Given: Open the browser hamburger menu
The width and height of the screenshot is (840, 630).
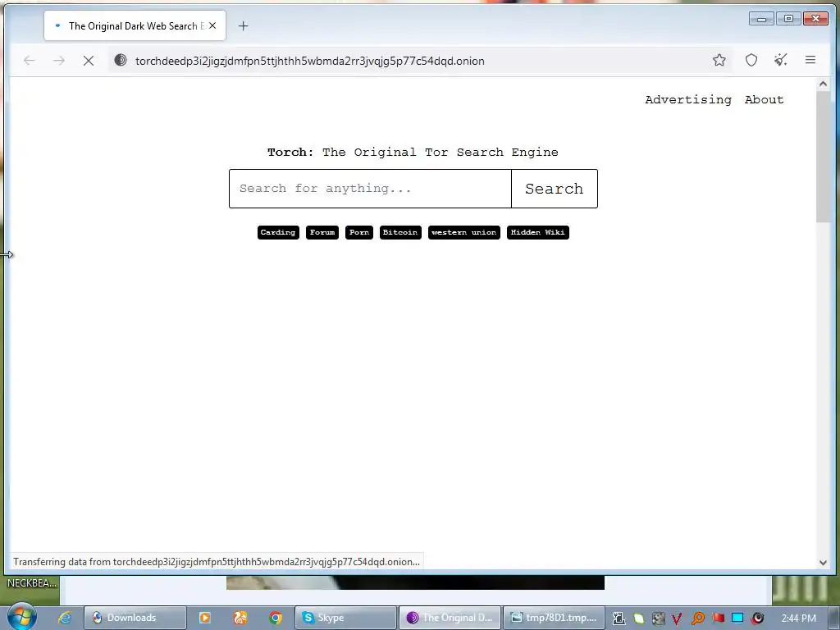Looking at the screenshot, I should (x=810, y=60).
